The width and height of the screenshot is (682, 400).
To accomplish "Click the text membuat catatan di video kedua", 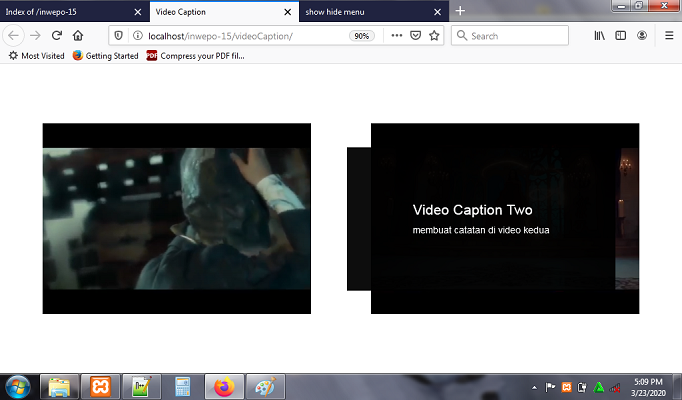I will coord(481,230).
